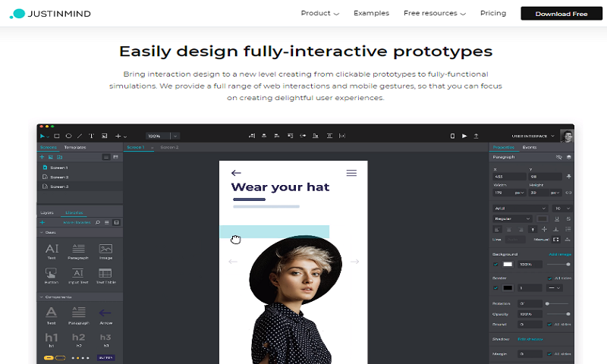Select the Ellipse shape tool
This screenshot has height=364, width=607.
pyautogui.click(x=68, y=136)
